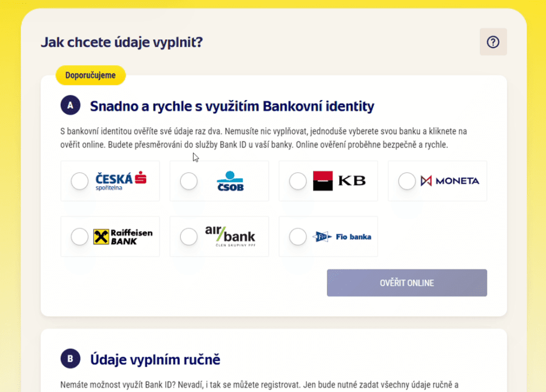Click the circled A option badge
This screenshot has width=546, height=392.
coord(70,106)
